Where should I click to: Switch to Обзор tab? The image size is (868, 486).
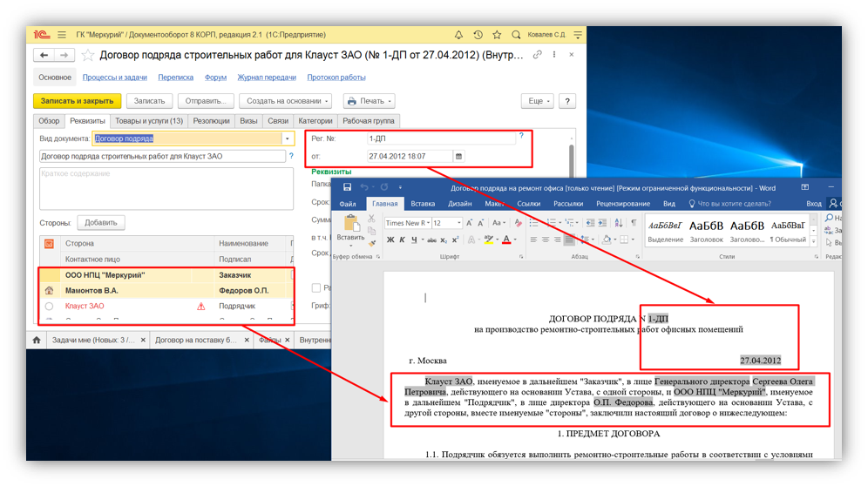click(x=49, y=121)
